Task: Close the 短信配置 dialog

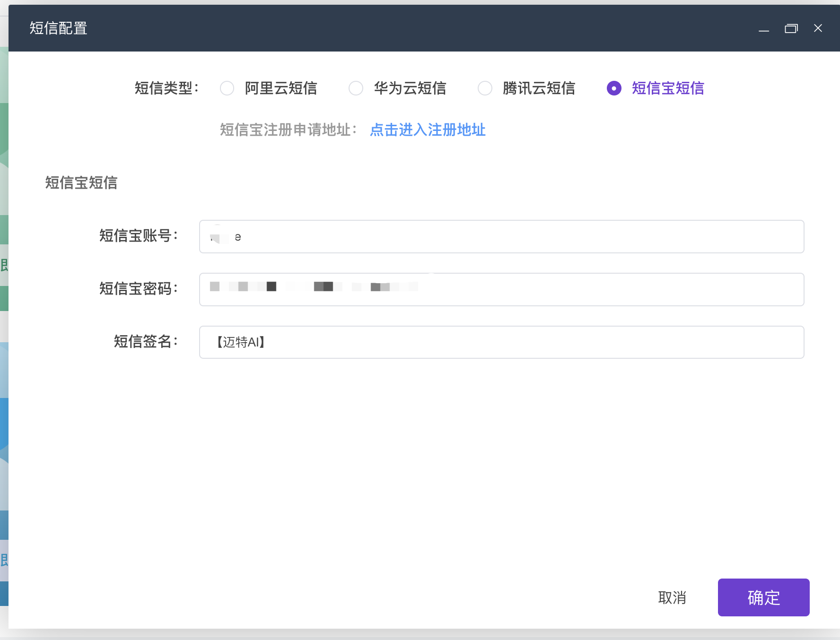Action: click(x=818, y=28)
